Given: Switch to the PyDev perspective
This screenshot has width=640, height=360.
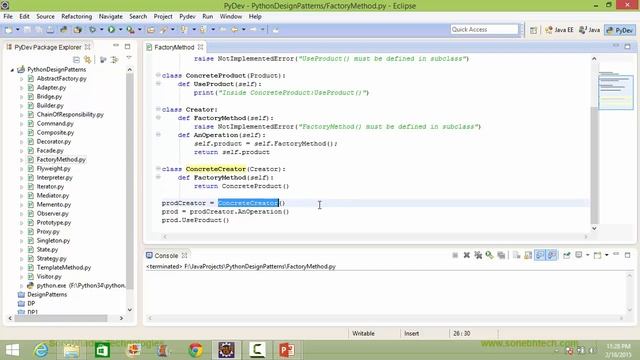Looking at the screenshot, I should pyautogui.click(x=620, y=30).
